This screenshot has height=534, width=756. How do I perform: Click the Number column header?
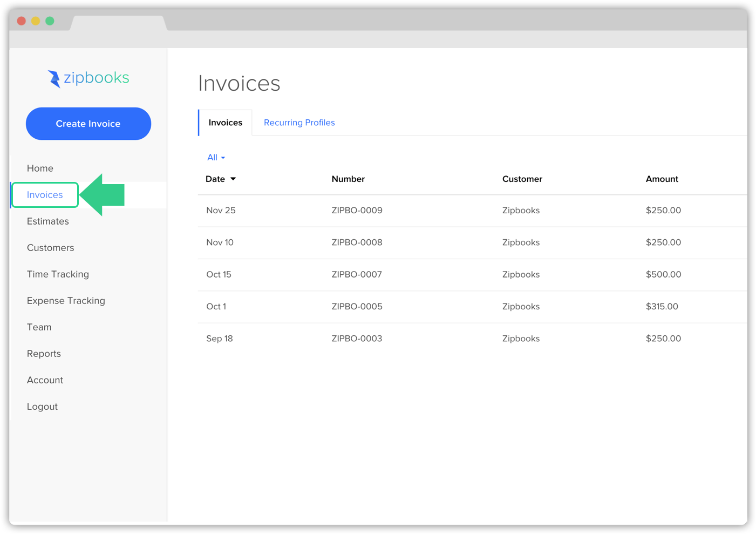[348, 179]
